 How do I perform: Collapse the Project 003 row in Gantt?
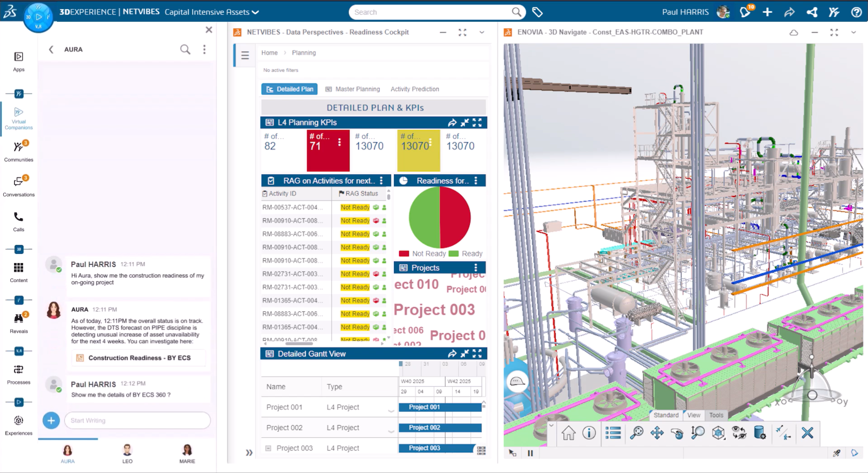click(x=268, y=448)
